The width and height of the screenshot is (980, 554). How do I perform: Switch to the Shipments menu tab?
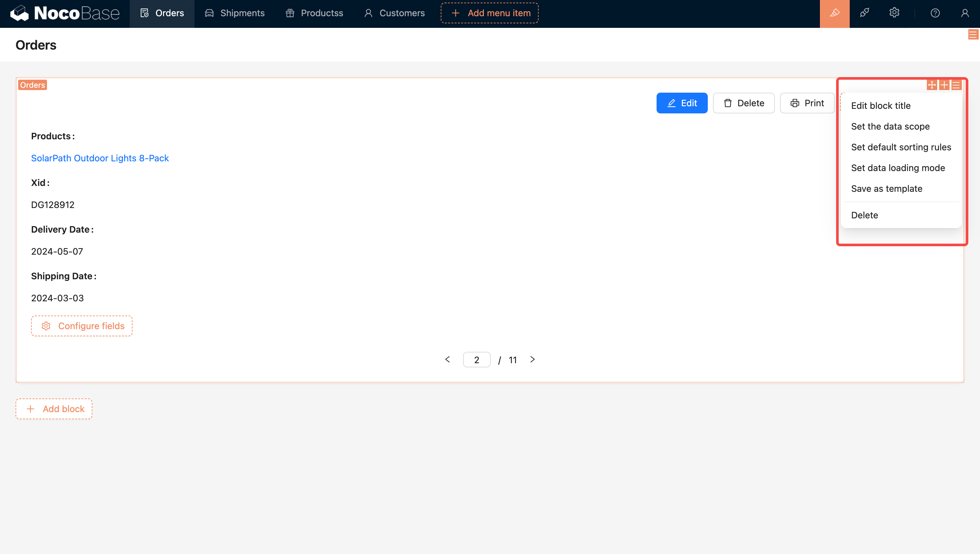[x=235, y=13]
